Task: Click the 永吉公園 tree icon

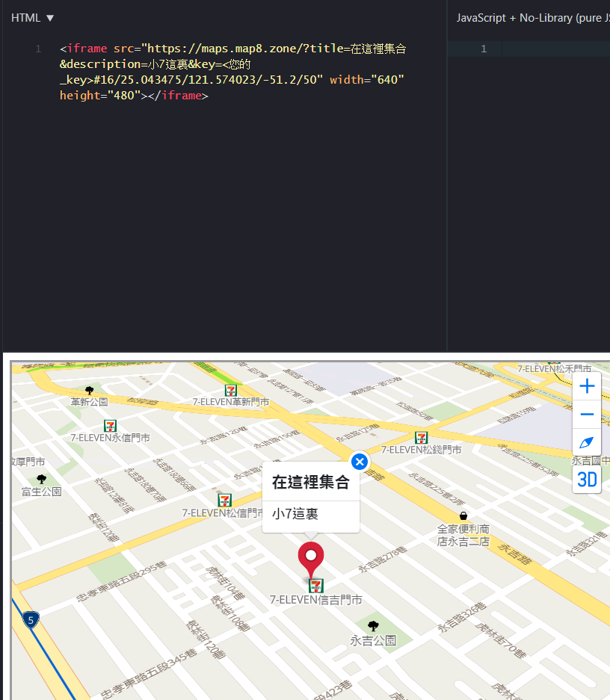Action: pos(373,626)
